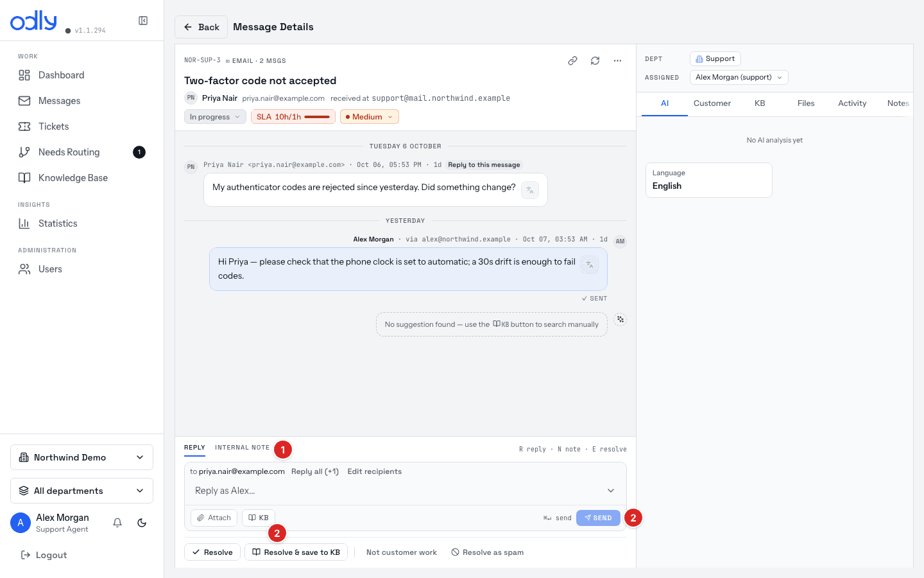The image size is (924, 578).
Task: Select the Internal Note tab
Action: pyautogui.click(x=242, y=448)
